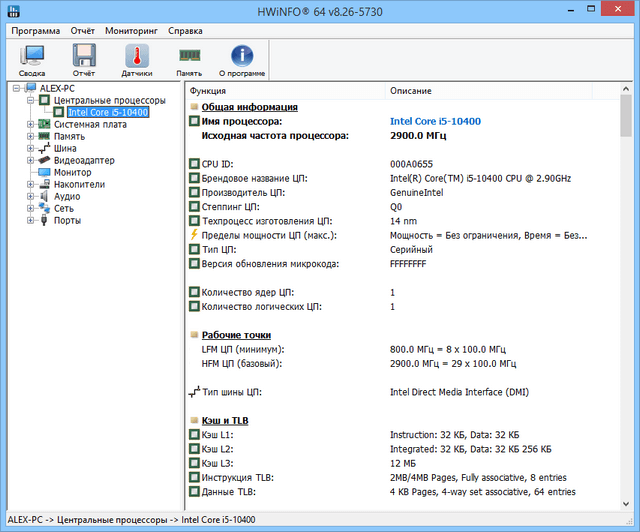Collapse the ALEX-PC root tree node
The height and width of the screenshot is (532, 640).
[18, 88]
